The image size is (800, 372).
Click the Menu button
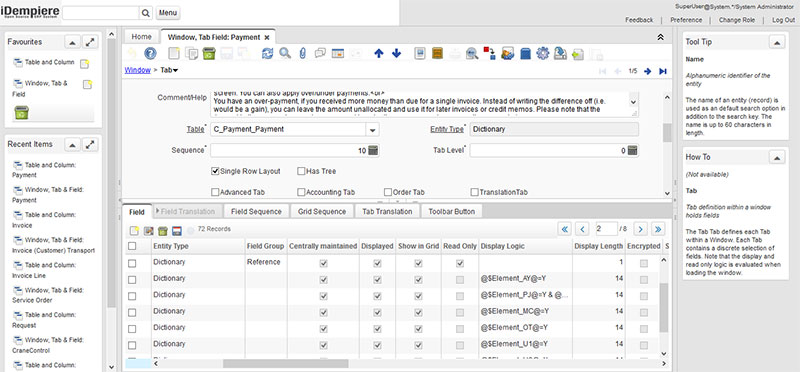[x=168, y=13]
